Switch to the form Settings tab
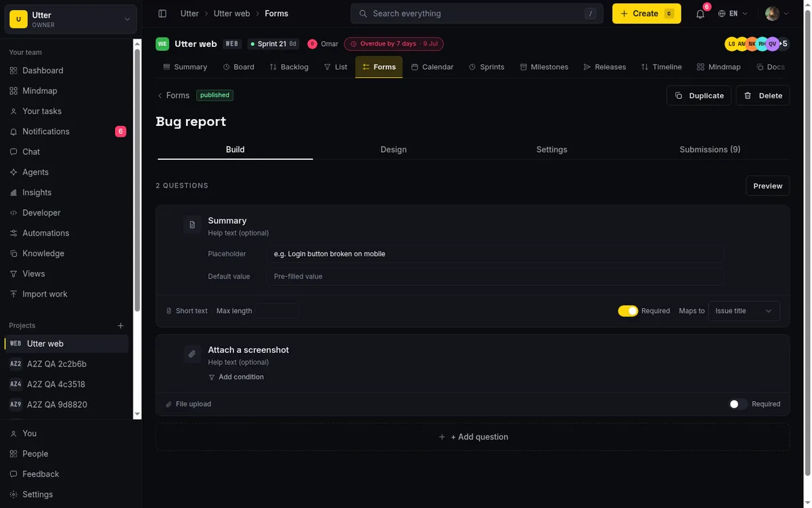This screenshot has height=508, width=812. (x=552, y=150)
